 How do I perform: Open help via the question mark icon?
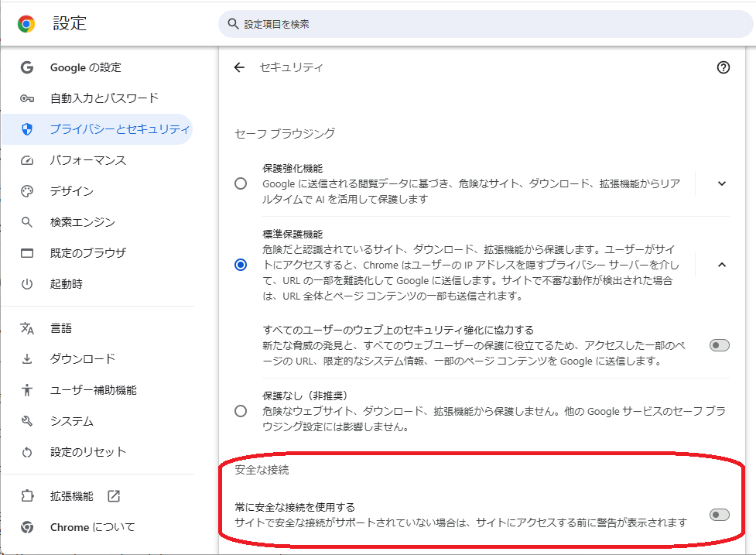coord(723,67)
